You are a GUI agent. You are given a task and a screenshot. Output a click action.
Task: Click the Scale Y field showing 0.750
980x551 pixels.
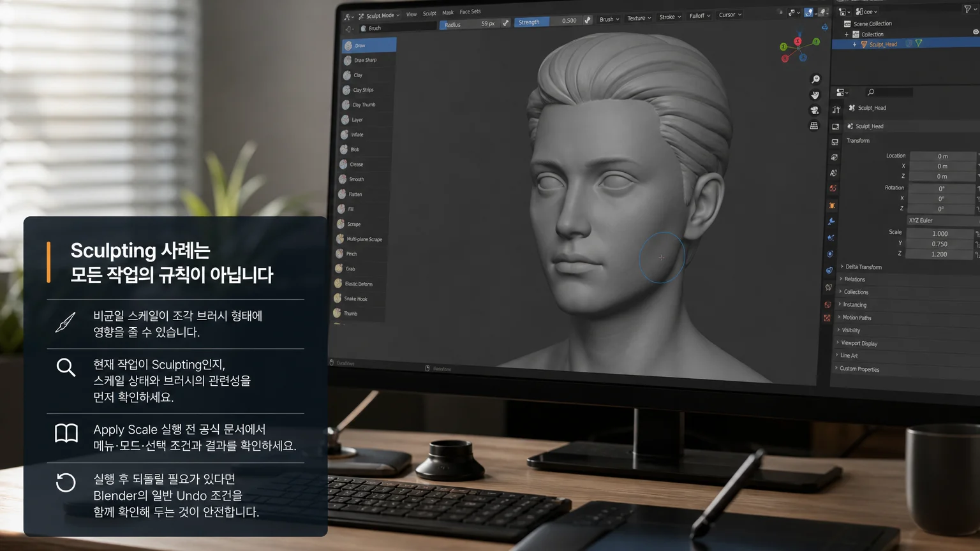coord(940,244)
